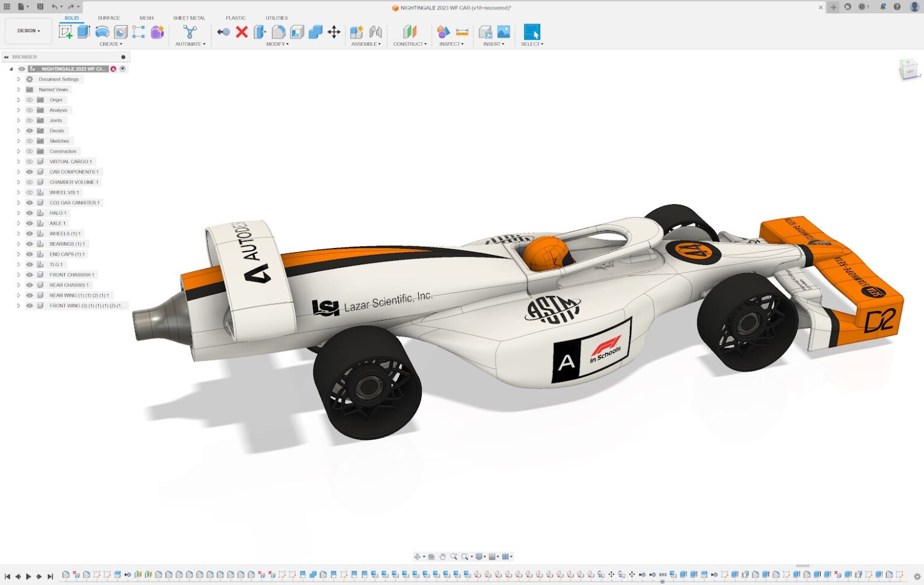This screenshot has width=924, height=585.
Task: Hide the Decals folder
Action: click(x=29, y=131)
